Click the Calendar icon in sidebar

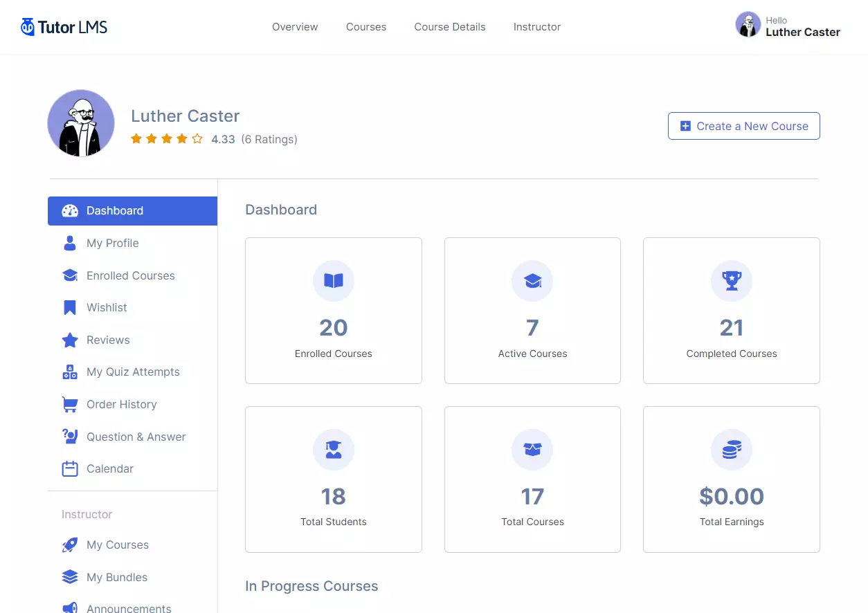click(70, 468)
